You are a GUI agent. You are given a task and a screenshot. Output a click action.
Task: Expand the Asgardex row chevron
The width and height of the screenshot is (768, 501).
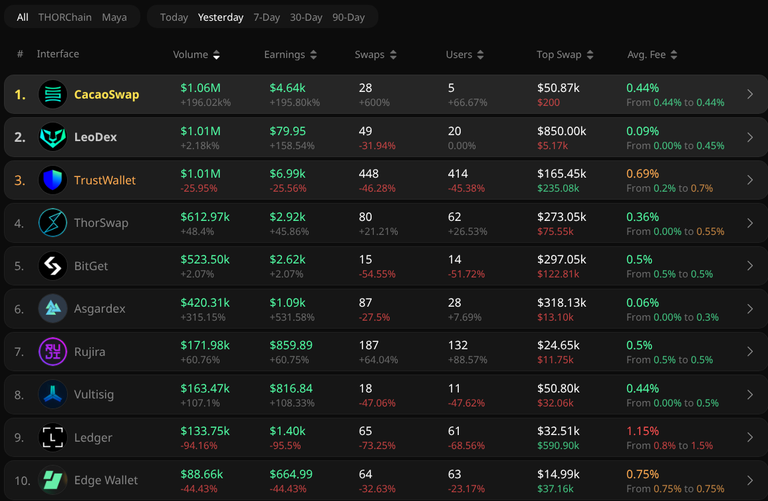click(x=750, y=309)
